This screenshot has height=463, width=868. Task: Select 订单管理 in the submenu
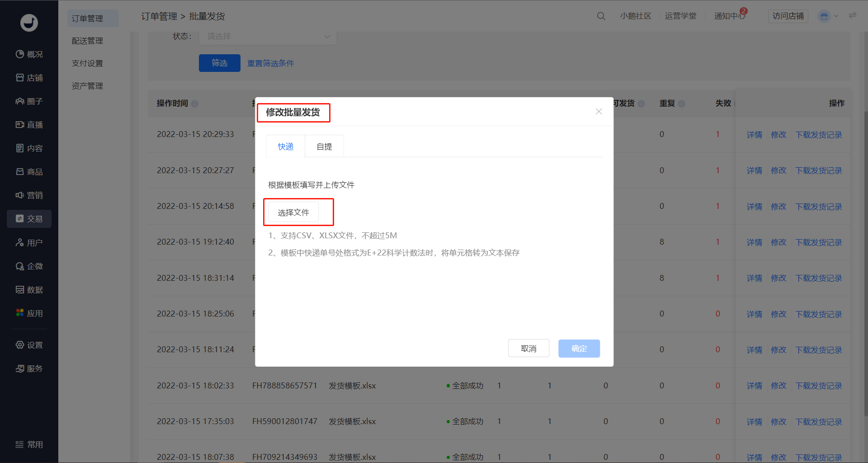[x=93, y=19]
